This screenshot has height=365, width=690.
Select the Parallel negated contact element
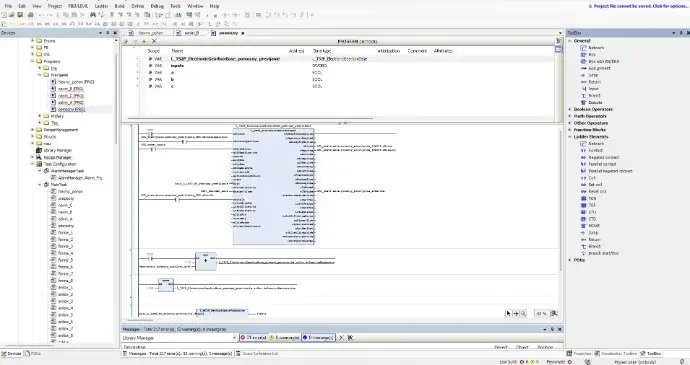606,171
